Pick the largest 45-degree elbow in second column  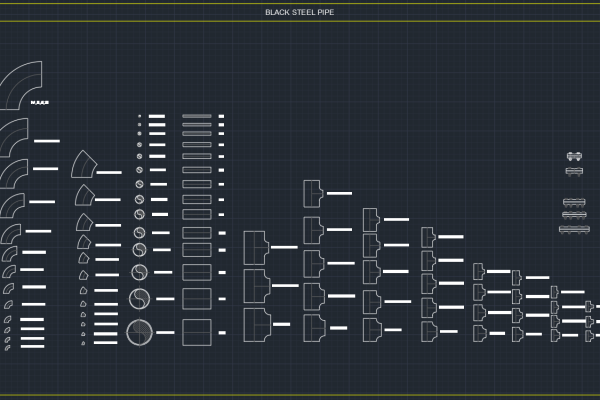85,164
